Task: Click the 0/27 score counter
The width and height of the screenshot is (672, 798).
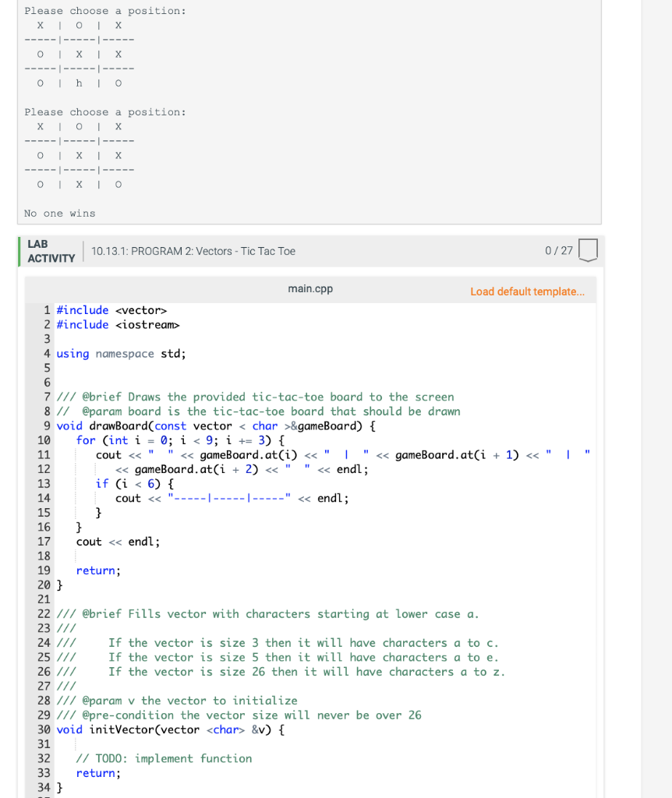Action: click(561, 250)
